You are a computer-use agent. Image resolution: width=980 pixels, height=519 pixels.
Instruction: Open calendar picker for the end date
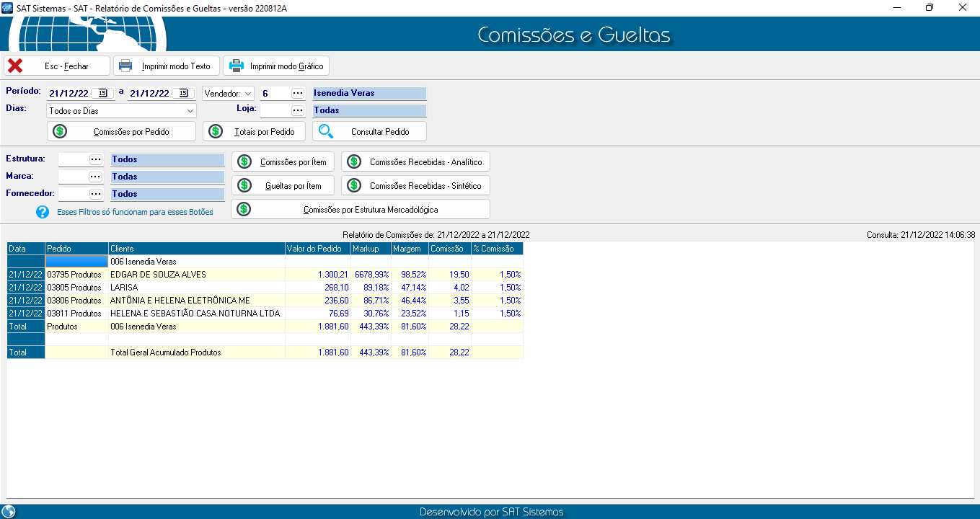(183, 93)
